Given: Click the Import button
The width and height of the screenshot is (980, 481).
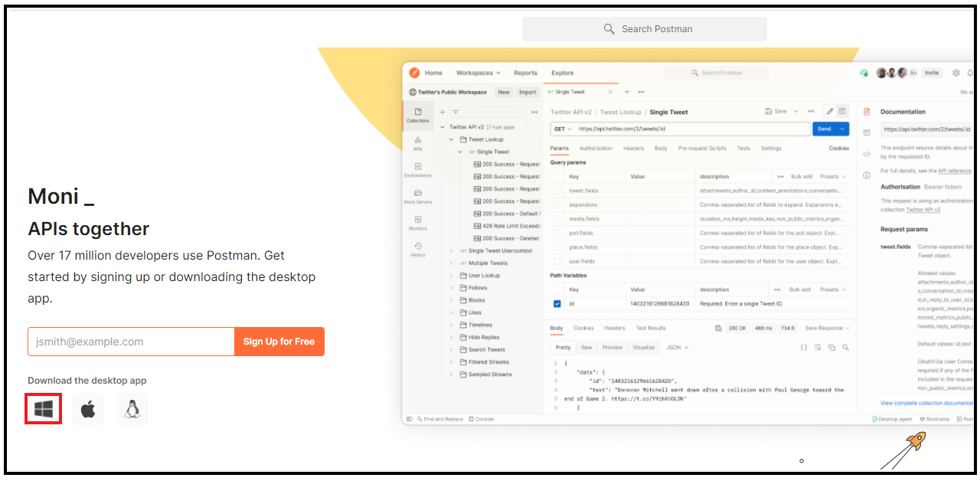Looking at the screenshot, I should click(528, 92).
